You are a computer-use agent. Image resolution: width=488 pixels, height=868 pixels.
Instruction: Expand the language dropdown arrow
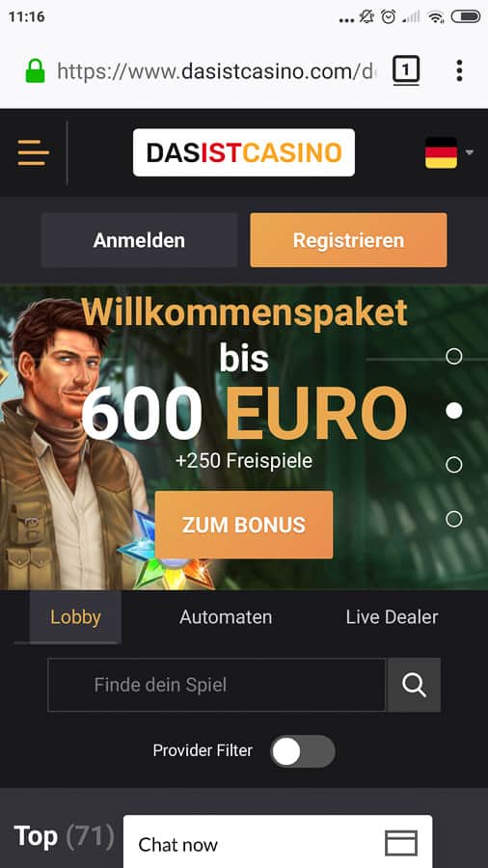[469, 152]
